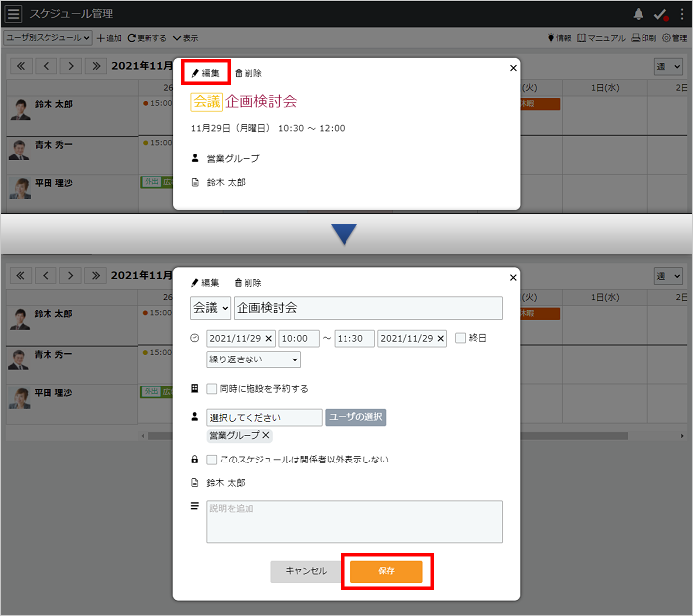Click the 削除 trash icon in top popup
The image size is (693, 616).
click(x=239, y=73)
